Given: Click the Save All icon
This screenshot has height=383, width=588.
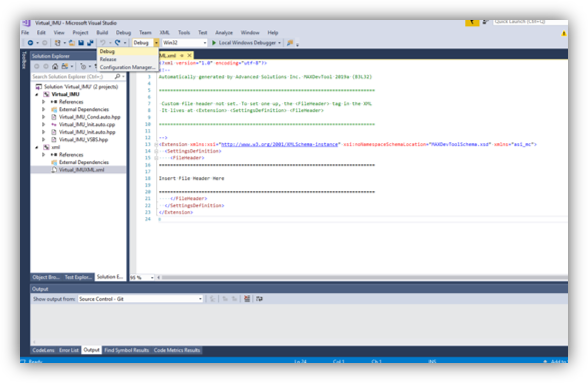Looking at the screenshot, I should point(90,43).
